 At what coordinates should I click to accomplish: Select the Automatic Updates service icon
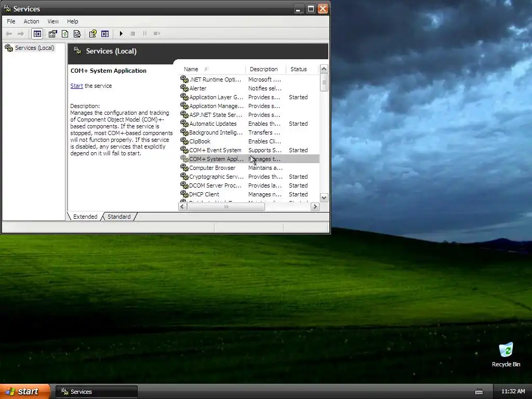pos(184,124)
